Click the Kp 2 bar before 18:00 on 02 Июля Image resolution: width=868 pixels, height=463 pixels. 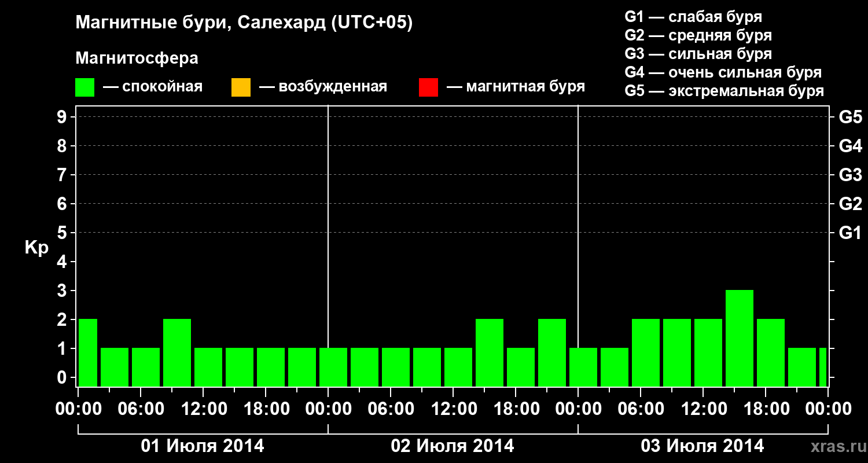(x=490, y=352)
